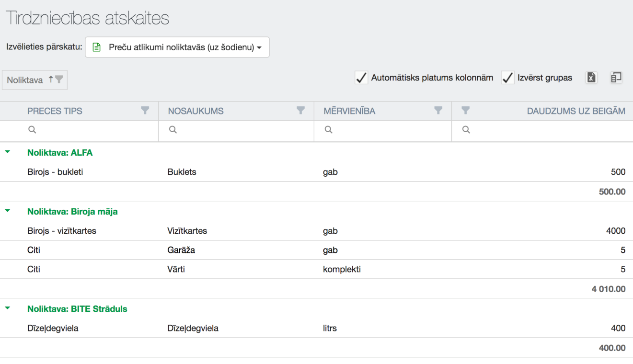This screenshot has width=633, height=364.
Task: Click komplekti unit cell
Action: [x=342, y=269]
